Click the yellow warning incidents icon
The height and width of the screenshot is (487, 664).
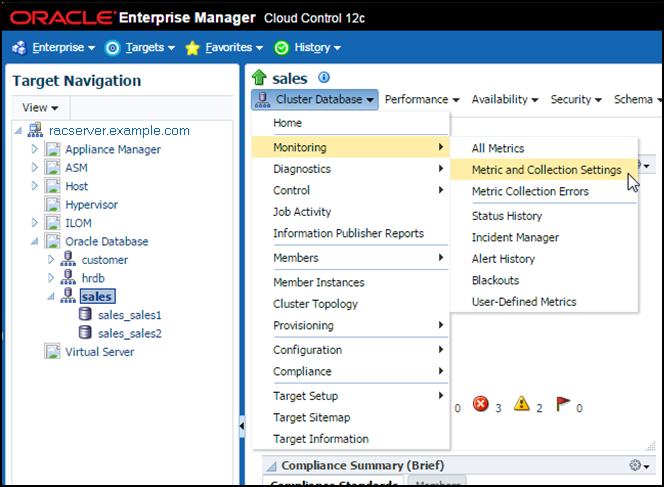click(x=522, y=404)
